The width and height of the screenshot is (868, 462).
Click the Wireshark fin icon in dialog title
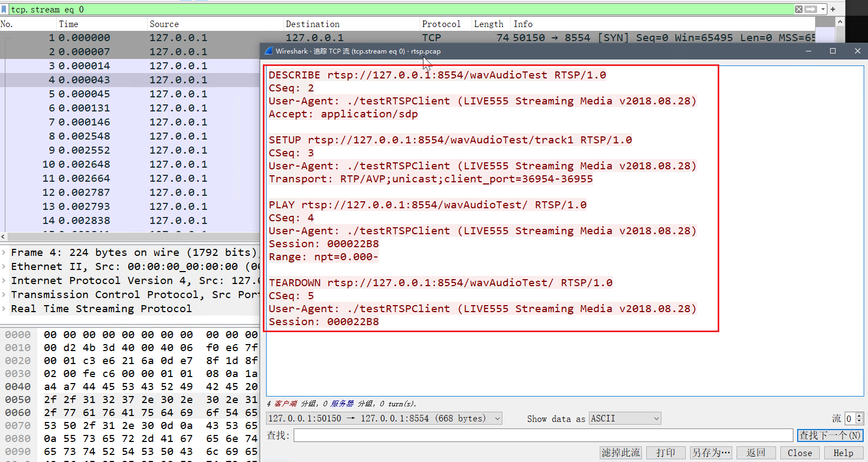(x=269, y=51)
